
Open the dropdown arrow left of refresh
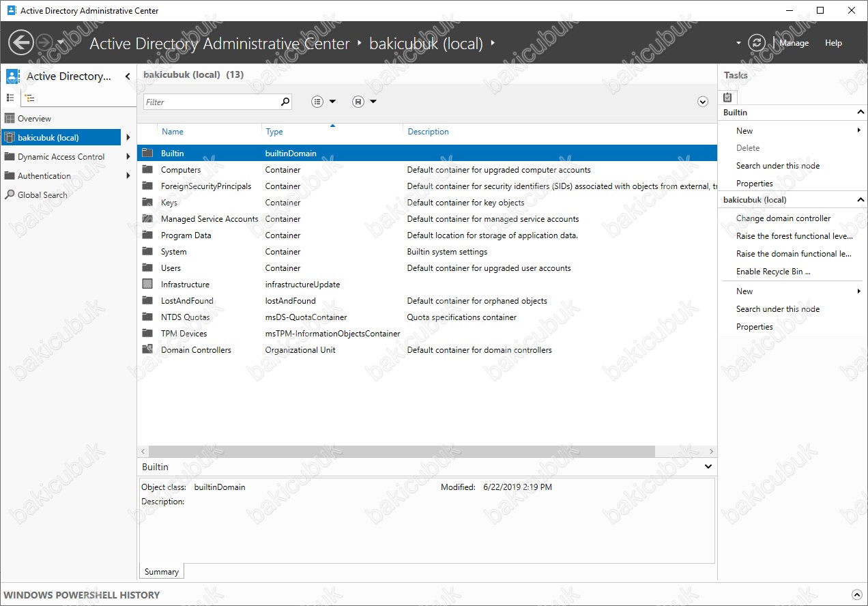(x=738, y=43)
